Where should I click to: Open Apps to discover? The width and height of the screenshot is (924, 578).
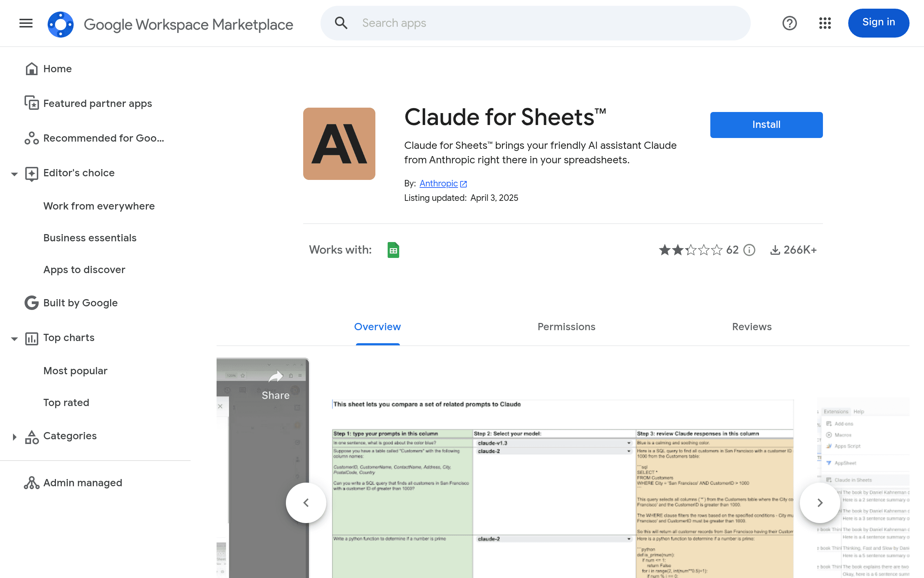(x=84, y=270)
